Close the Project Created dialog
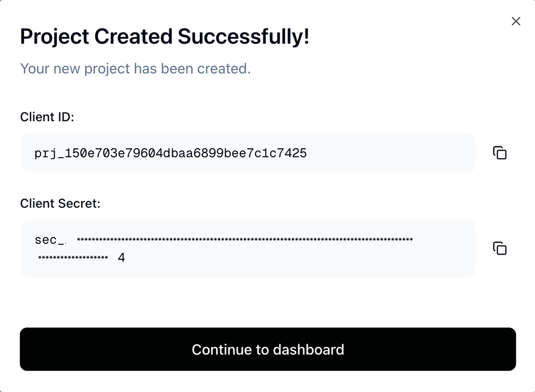Screen dimensions: 535x392 (516, 21)
